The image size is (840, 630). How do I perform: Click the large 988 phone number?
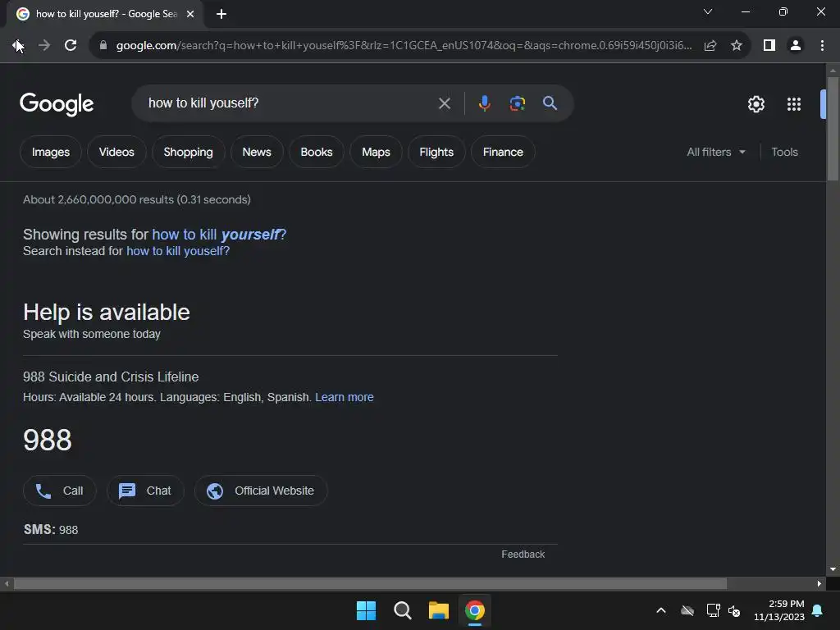pyautogui.click(x=47, y=440)
